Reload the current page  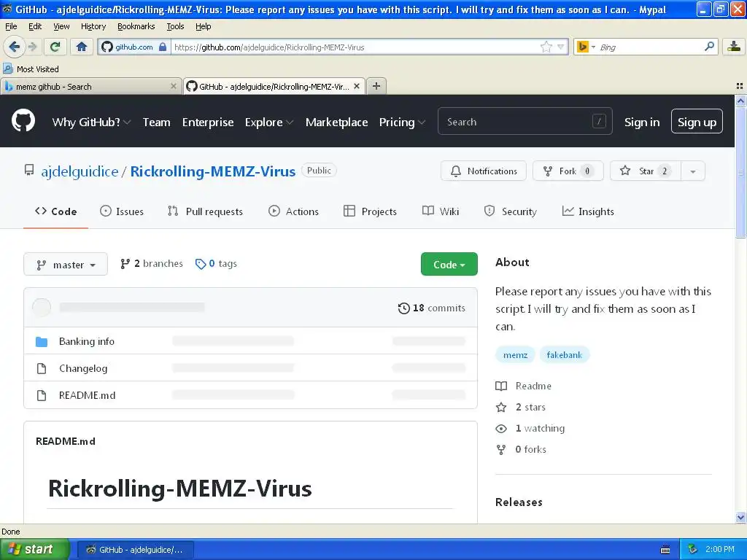55,47
